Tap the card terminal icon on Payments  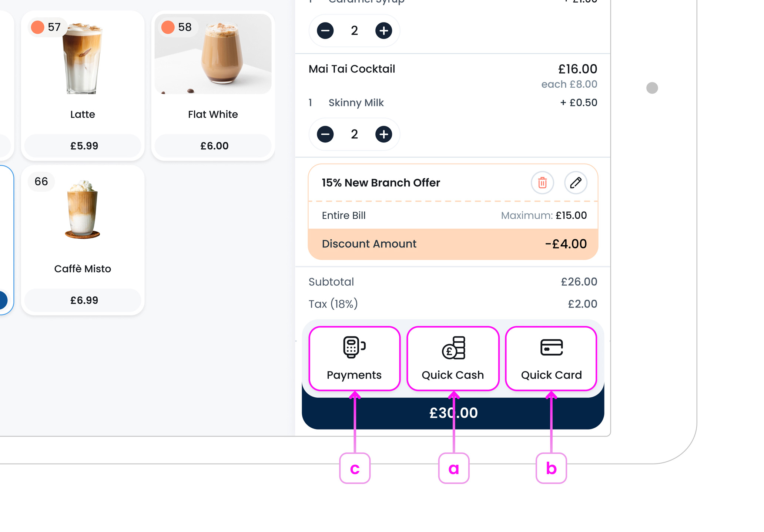tap(353, 347)
